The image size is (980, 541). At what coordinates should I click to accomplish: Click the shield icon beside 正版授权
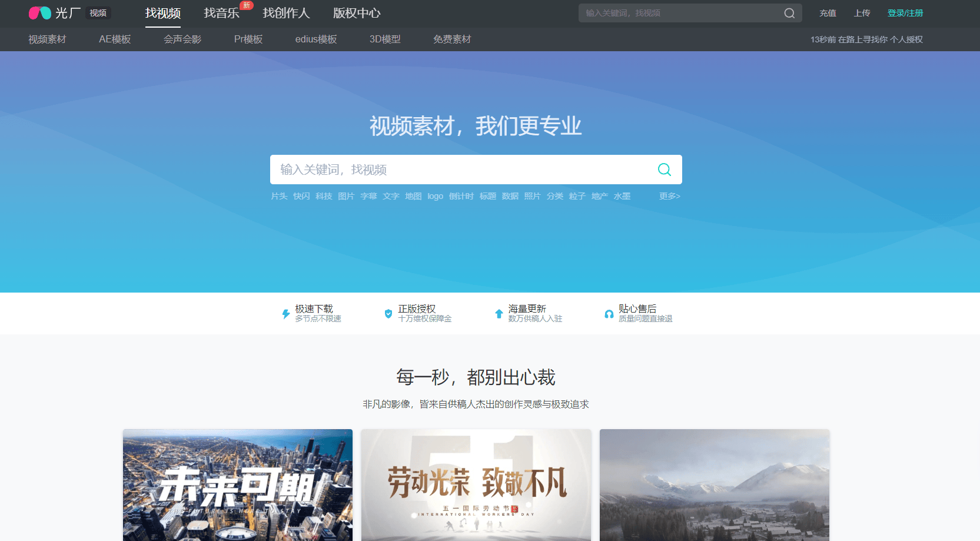pyautogui.click(x=388, y=313)
